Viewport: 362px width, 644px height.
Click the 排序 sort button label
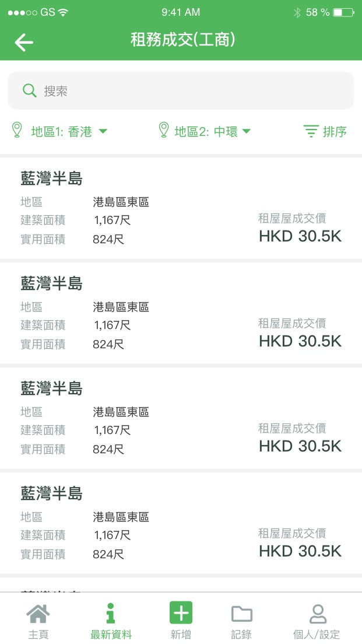click(x=335, y=132)
